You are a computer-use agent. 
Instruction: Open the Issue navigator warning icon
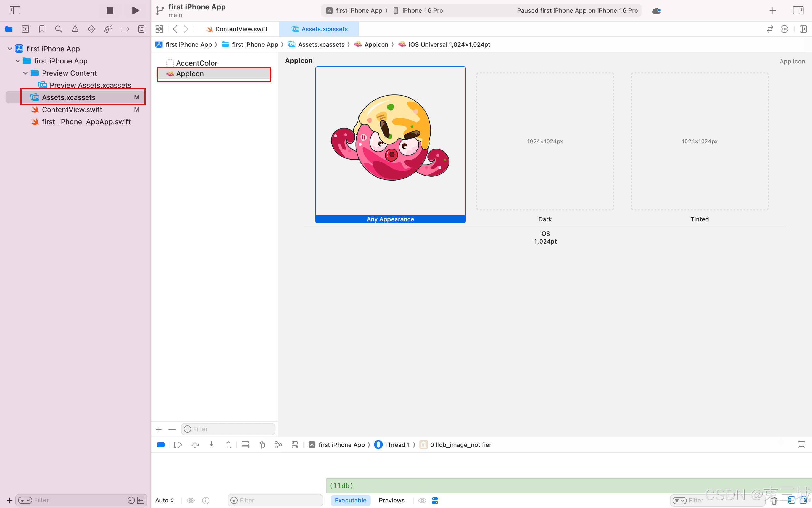click(x=75, y=29)
